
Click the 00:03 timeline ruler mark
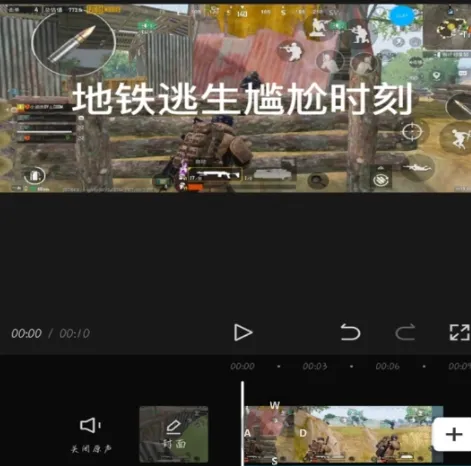(315, 366)
